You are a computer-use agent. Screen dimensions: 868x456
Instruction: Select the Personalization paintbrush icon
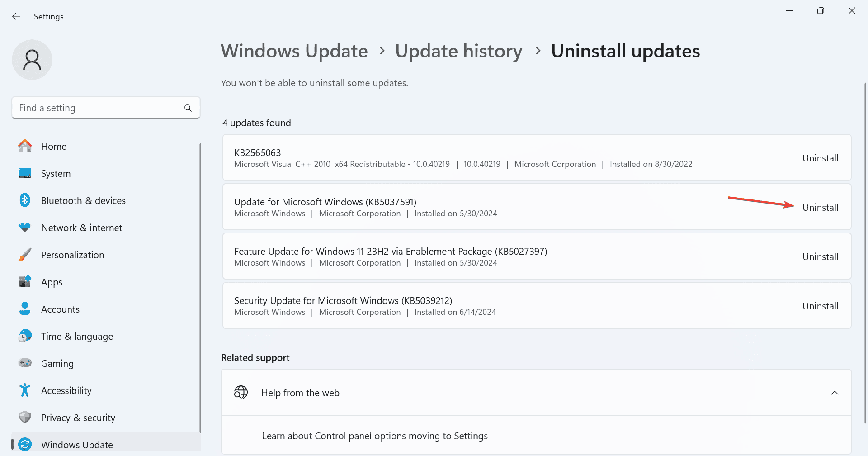coord(25,255)
